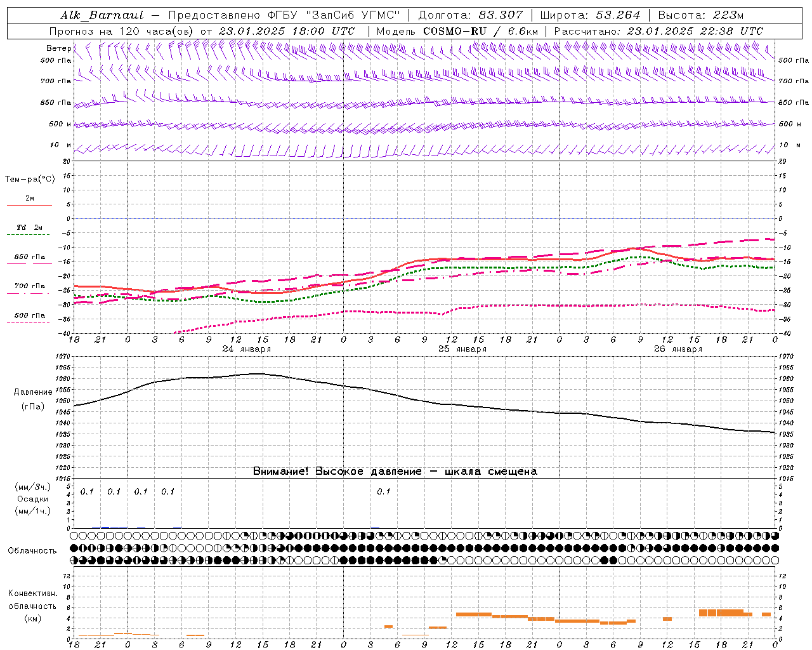Viewport: 812px width, 650px height.
Task: Click the Рассчитано: 23.01.2025 22:38 UTC timestamp
Action: (x=658, y=30)
